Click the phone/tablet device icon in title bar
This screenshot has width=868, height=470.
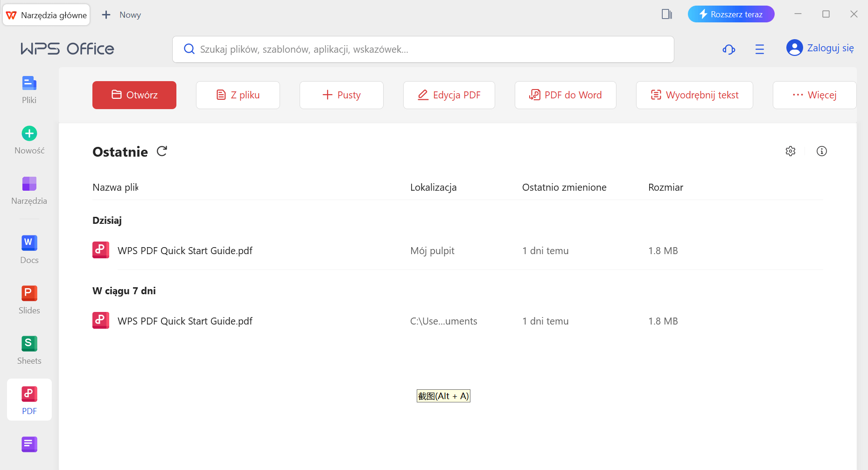pos(667,14)
